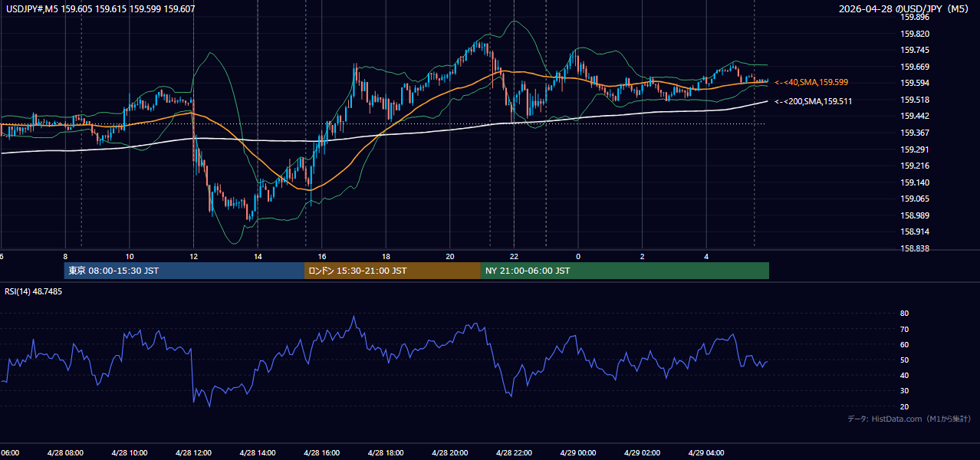Click hour tick 22 under price chart
Screen dimensions: 980x460
pyautogui.click(x=514, y=257)
